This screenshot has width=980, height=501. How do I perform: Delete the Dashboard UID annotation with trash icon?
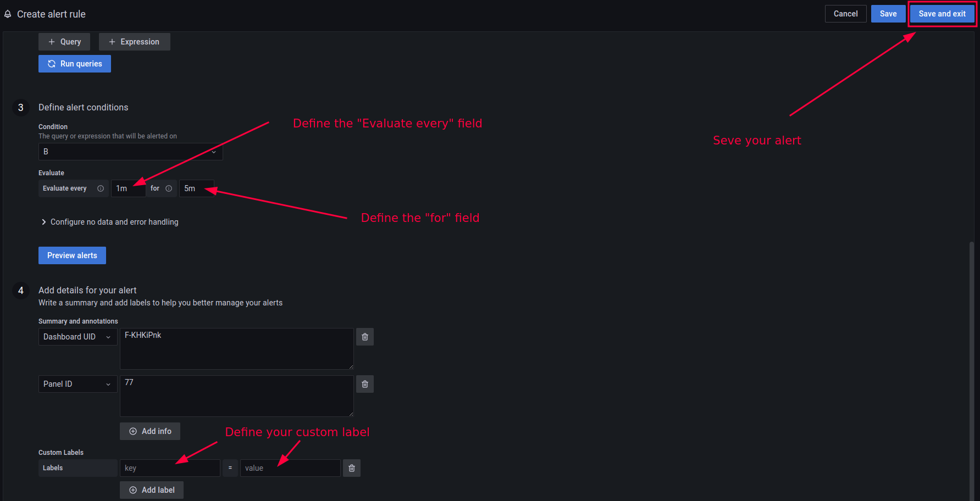tap(365, 337)
